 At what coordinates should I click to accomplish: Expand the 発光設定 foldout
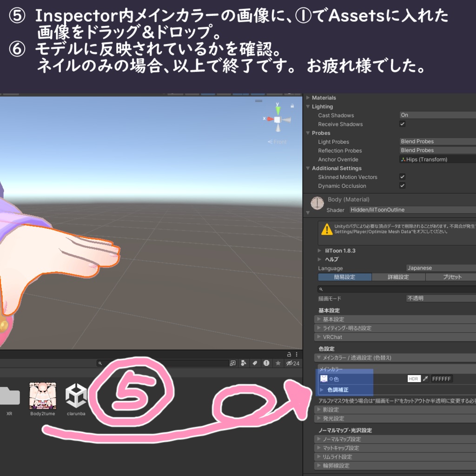pyautogui.click(x=395, y=418)
